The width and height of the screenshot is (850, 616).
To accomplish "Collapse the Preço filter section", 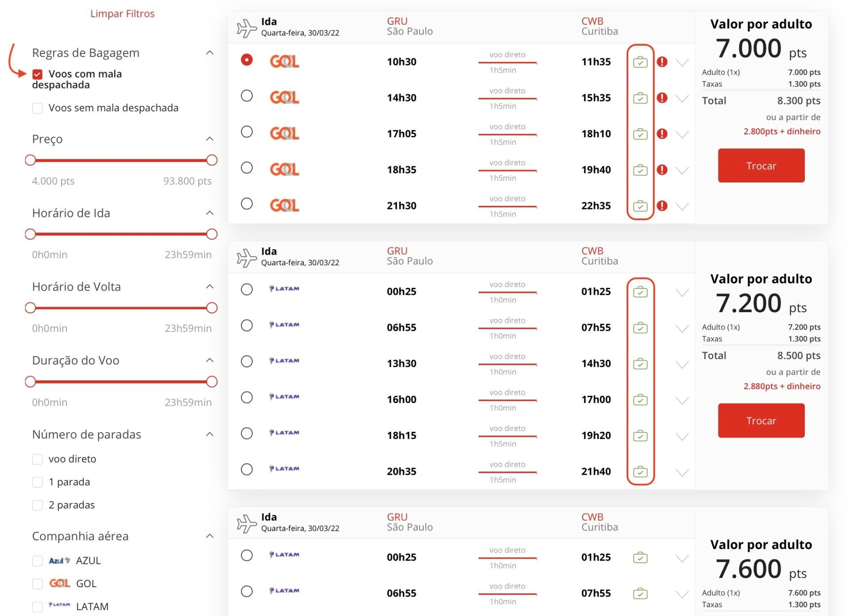I will point(210,139).
